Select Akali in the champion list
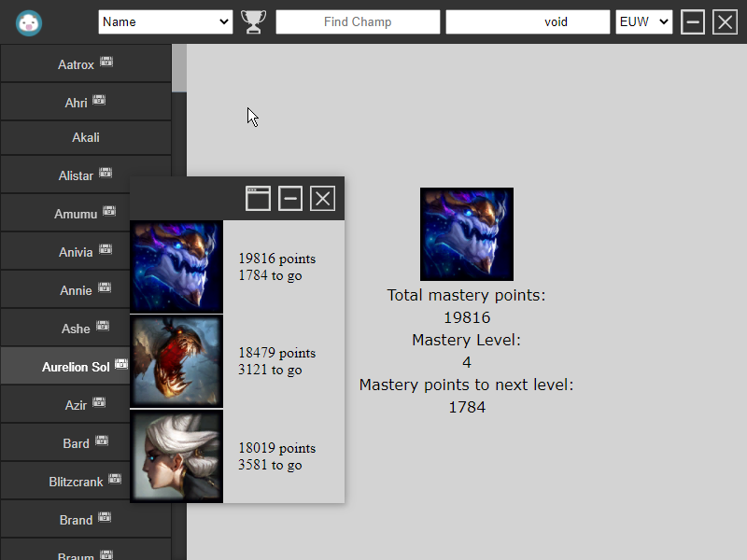Image resolution: width=747 pixels, height=560 pixels. point(86,137)
